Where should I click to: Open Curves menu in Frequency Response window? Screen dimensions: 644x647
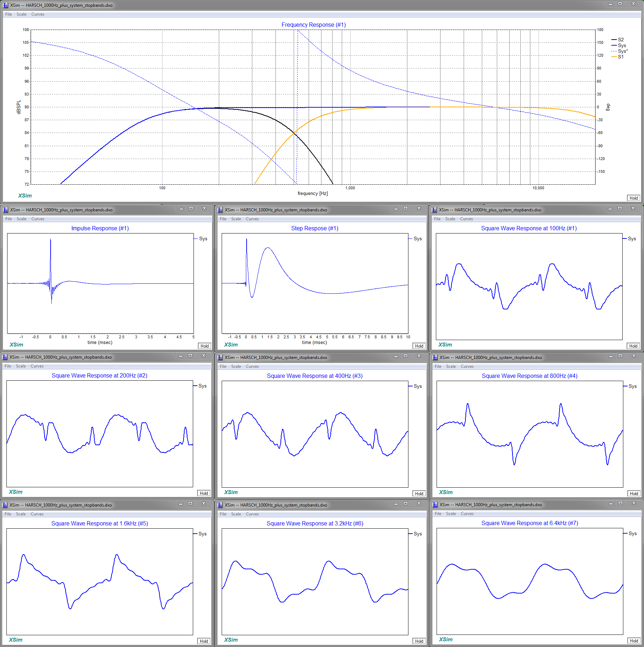click(x=38, y=14)
